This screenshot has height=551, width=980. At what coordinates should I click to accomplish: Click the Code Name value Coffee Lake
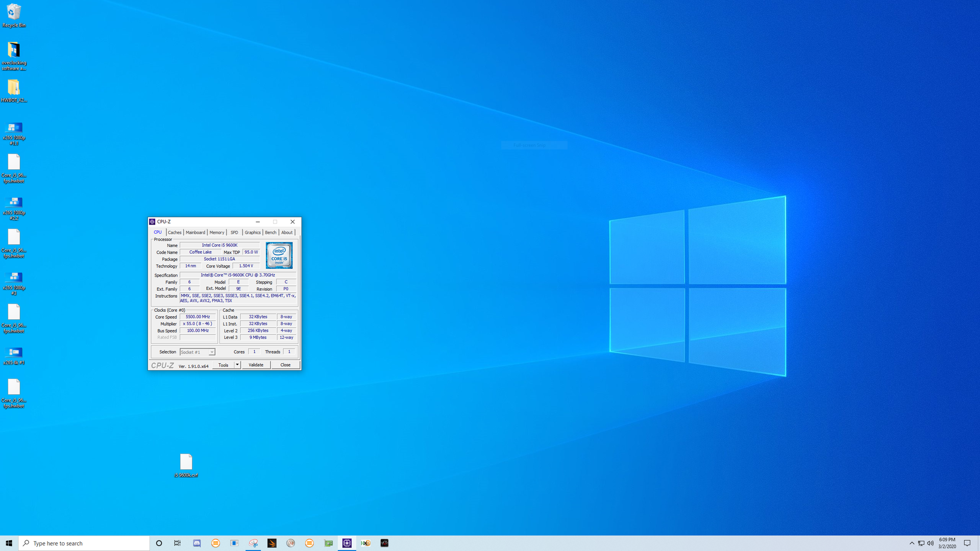click(201, 252)
